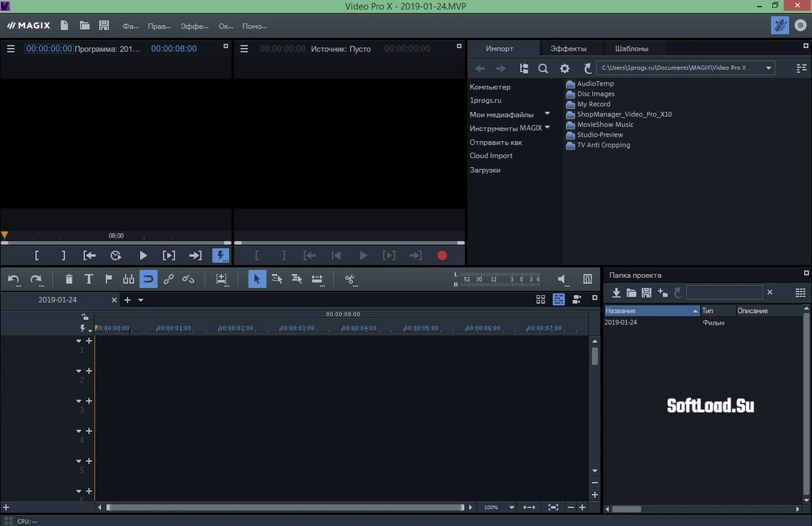Screen dimensions: 812x526
Task: Open the 100% zoom level dropdown
Action: pos(512,507)
